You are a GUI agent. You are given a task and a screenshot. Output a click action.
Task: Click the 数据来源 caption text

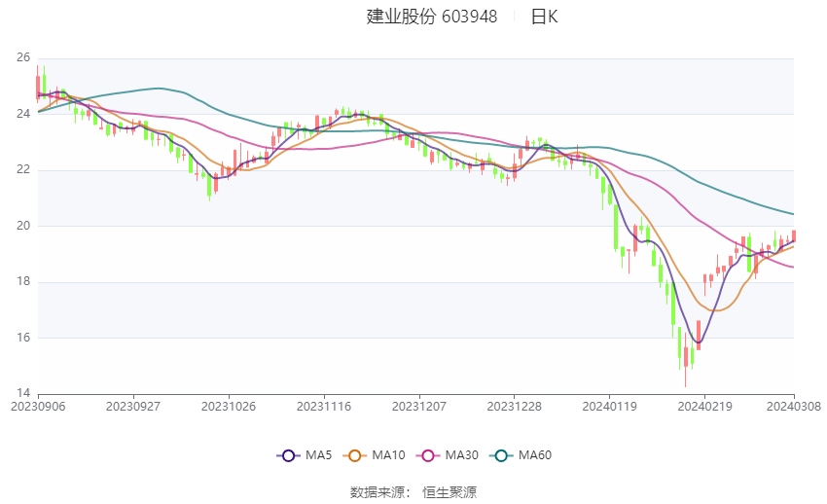380,492
